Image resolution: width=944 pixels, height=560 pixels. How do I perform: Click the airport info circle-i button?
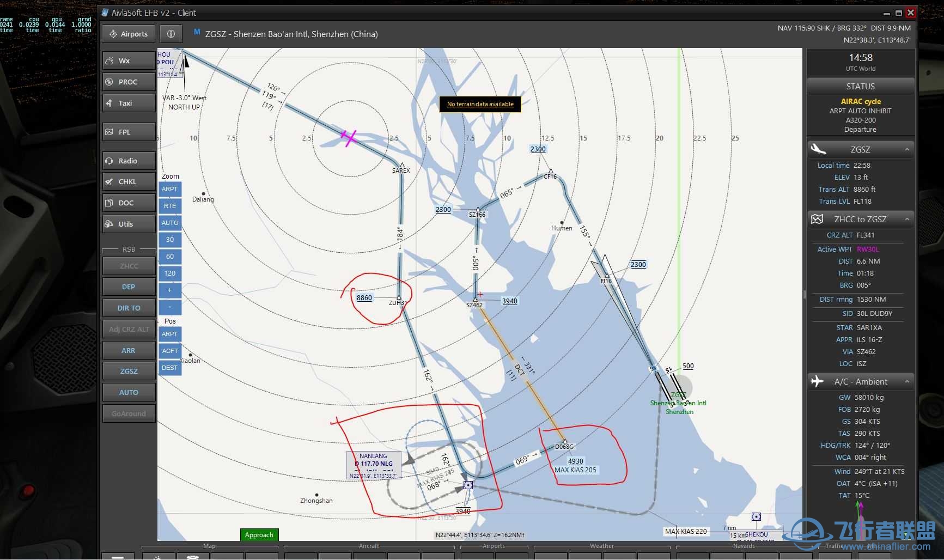[x=170, y=33]
